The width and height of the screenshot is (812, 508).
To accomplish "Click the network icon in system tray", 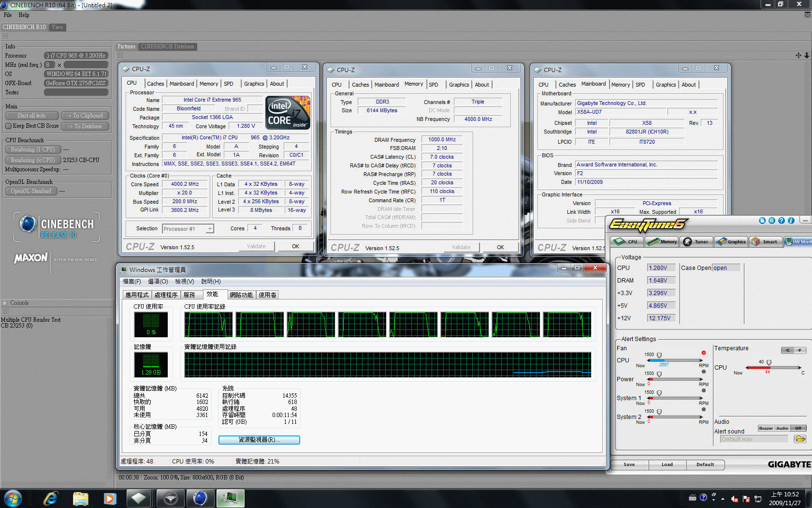I will (x=757, y=499).
